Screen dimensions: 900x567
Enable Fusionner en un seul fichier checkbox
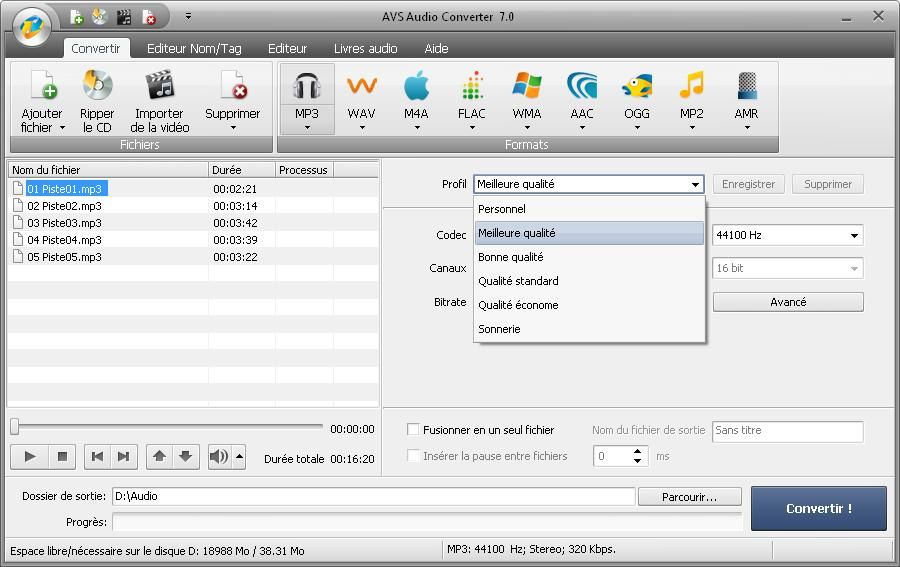[413, 429]
